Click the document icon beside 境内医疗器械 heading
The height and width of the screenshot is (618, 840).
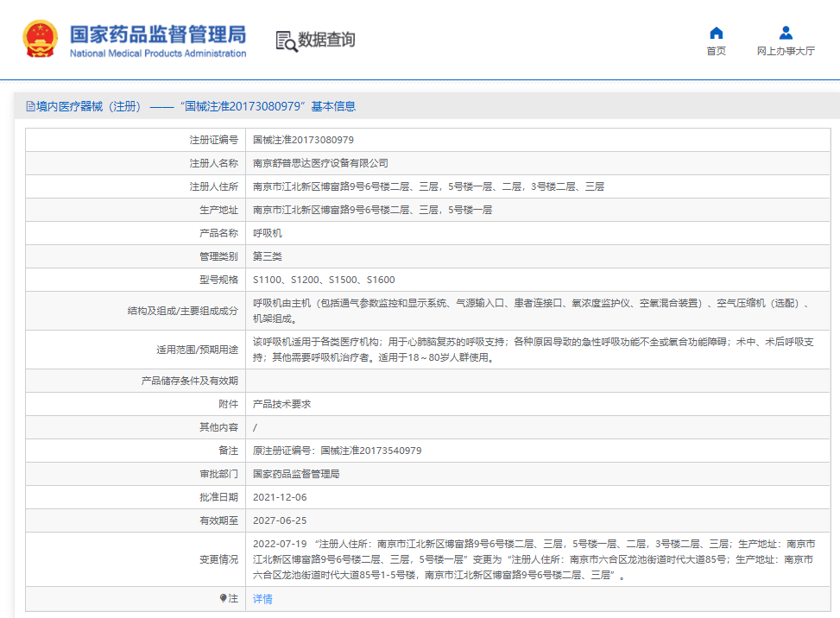(30, 106)
